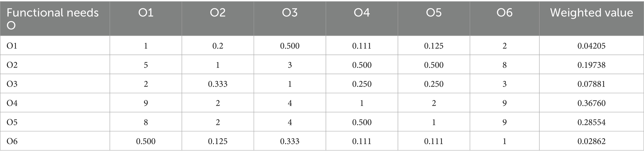Click the O6 row label
644x156 pixels.
pos(12,141)
